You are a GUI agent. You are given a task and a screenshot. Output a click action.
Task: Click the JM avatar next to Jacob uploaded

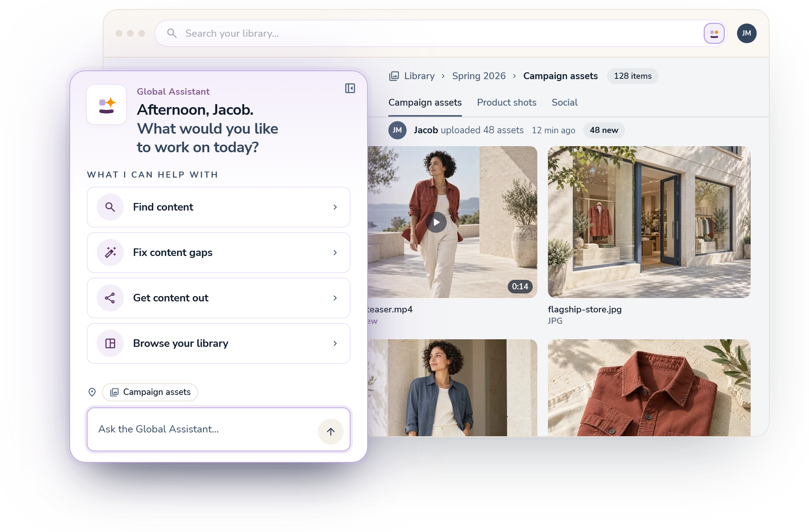coord(397,130)
